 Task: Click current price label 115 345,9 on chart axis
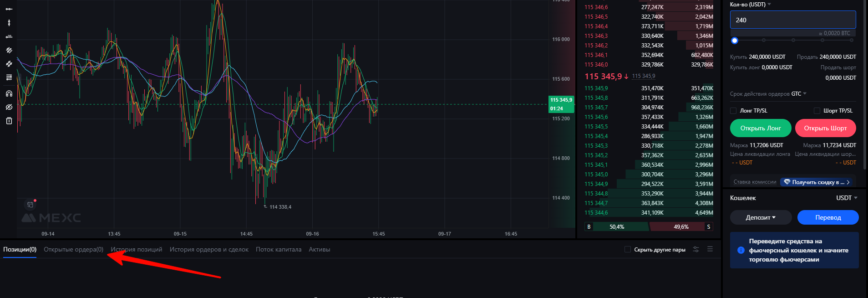point(561,100)
